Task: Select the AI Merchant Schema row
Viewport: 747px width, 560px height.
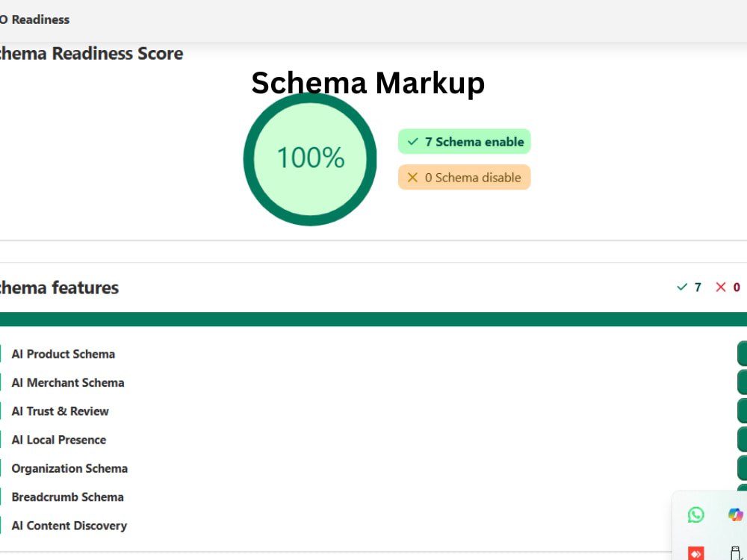Action: click(373, 382)
